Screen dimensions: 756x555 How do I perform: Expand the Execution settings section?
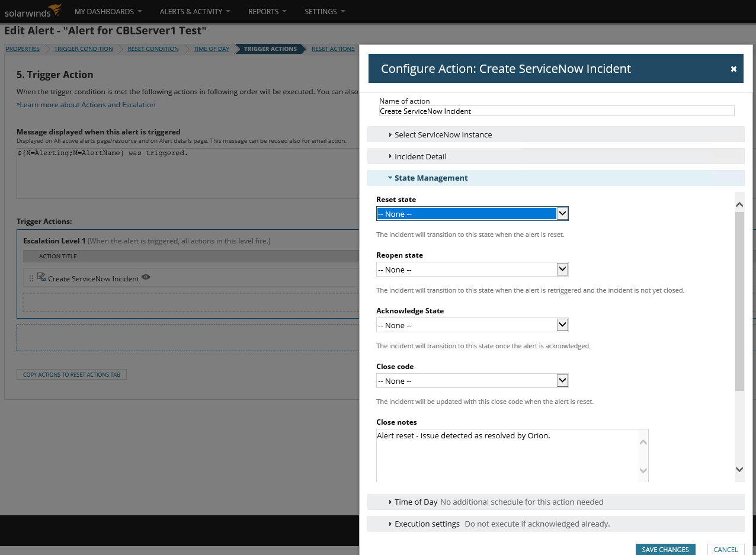point(556,524)
